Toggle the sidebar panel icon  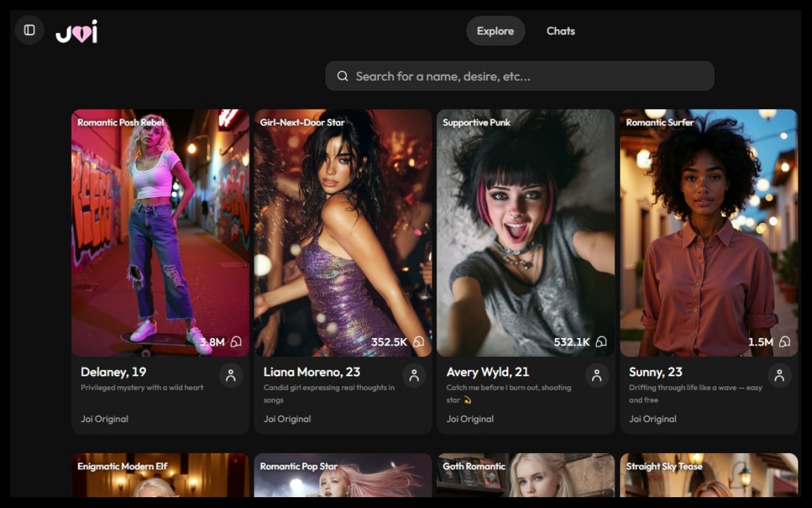click(x=29, y=30)
